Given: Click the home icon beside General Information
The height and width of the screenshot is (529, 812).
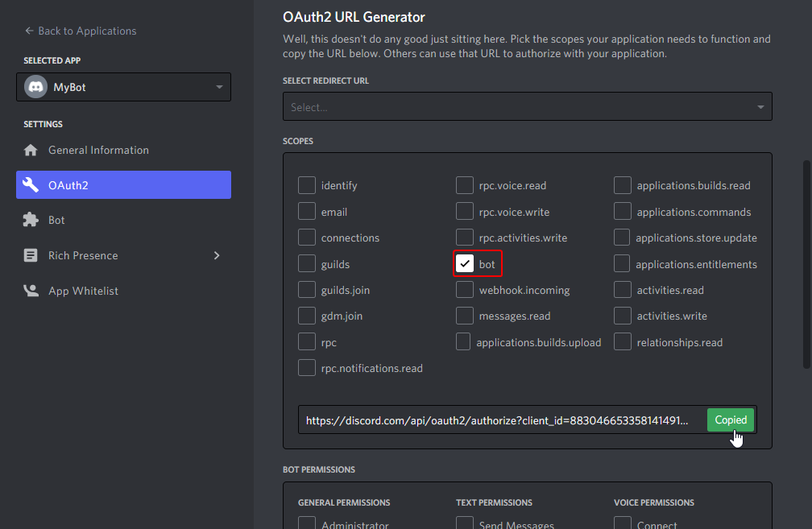Looking at the screenshot, I should (x=31, y=150).
